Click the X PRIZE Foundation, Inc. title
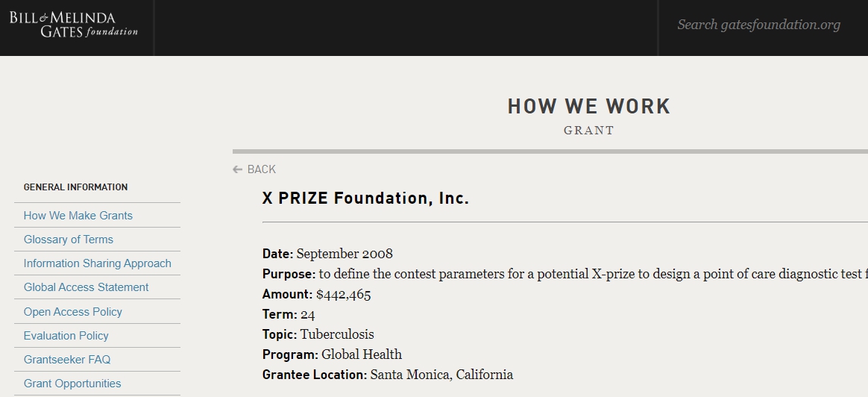 [365, 198]
